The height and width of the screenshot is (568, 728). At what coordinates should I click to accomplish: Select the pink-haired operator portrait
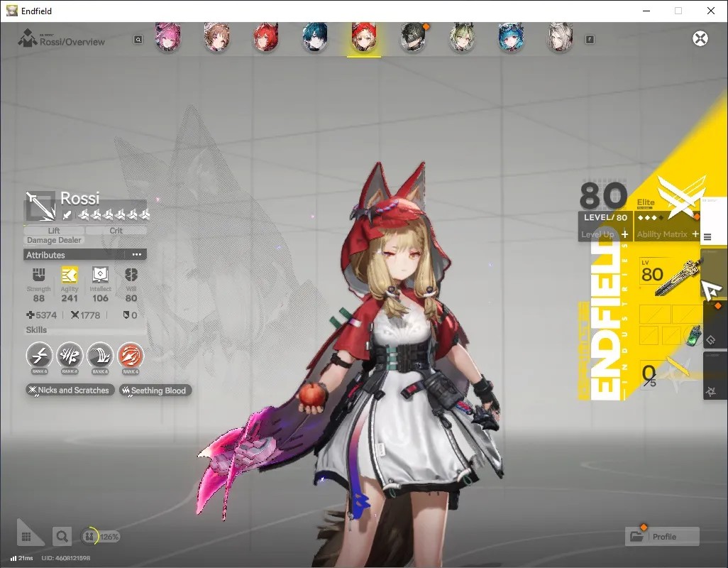coord(167,37)
